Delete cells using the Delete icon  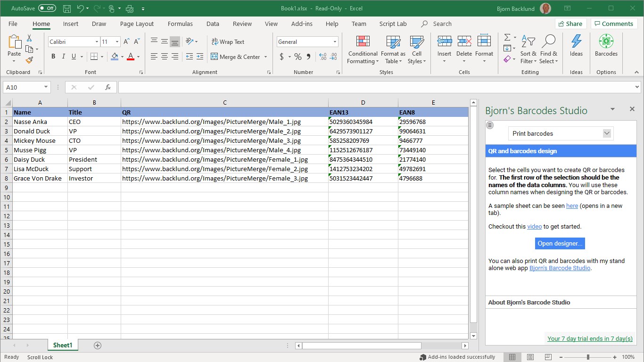[x=464, y=41]
